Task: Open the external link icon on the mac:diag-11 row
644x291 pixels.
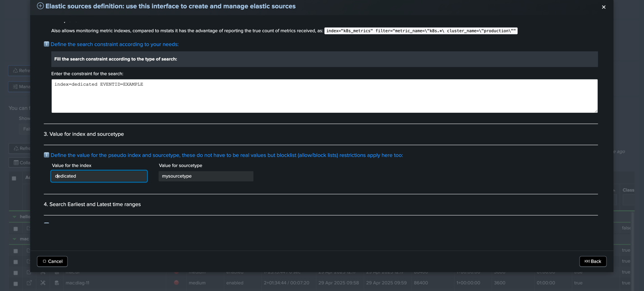Action: coord(28,282)
